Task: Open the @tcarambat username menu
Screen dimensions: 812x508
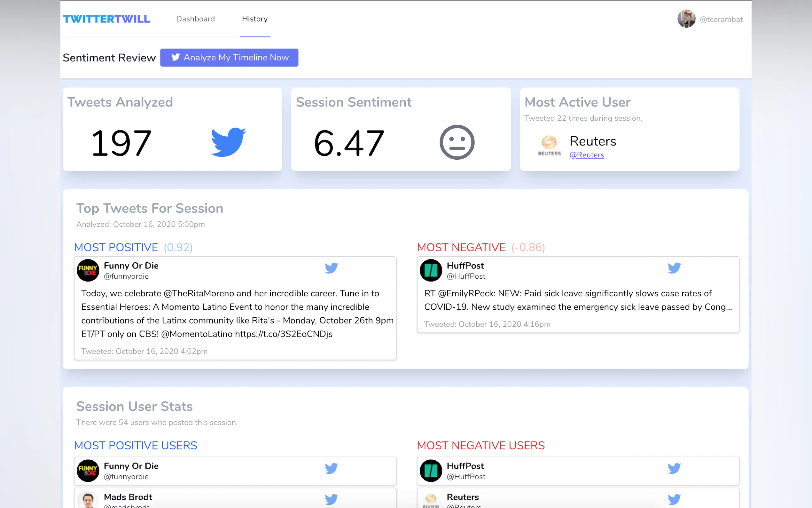Action: click(721, 20)
